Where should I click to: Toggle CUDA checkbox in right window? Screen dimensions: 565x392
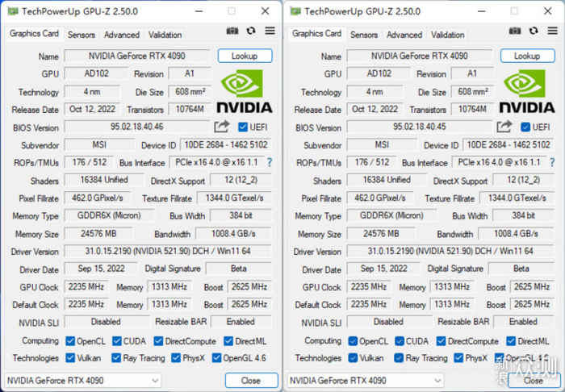[400, 341]
